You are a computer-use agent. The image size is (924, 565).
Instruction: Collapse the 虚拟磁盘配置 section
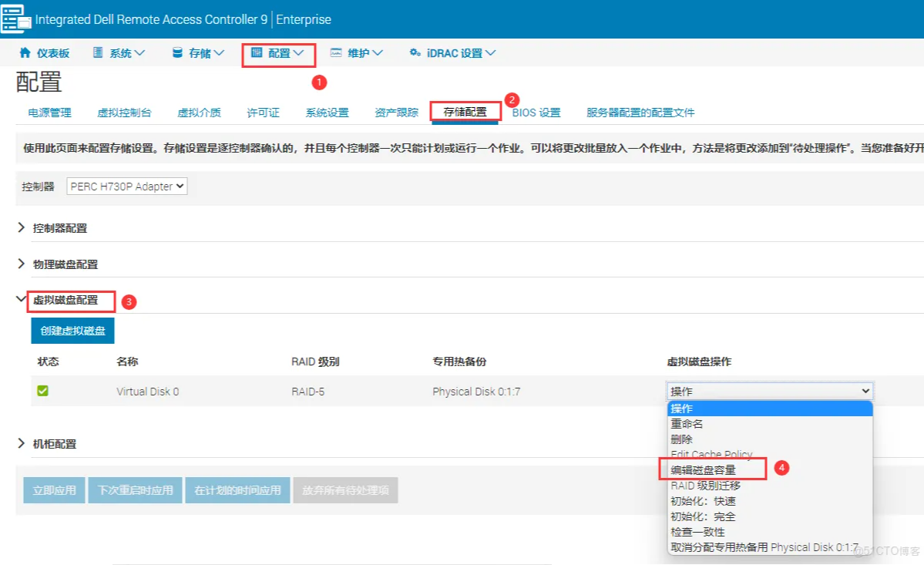point(22,300)
